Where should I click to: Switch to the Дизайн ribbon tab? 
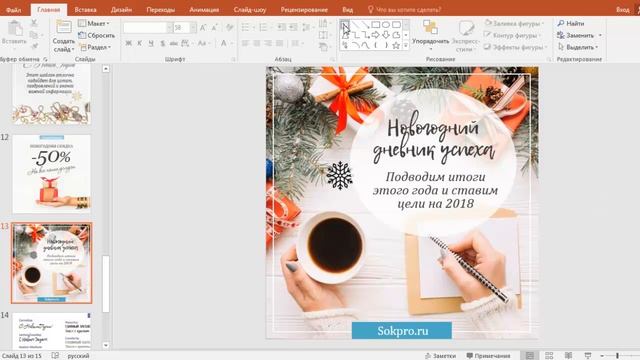pyautogui.click(x=121, y=9)
